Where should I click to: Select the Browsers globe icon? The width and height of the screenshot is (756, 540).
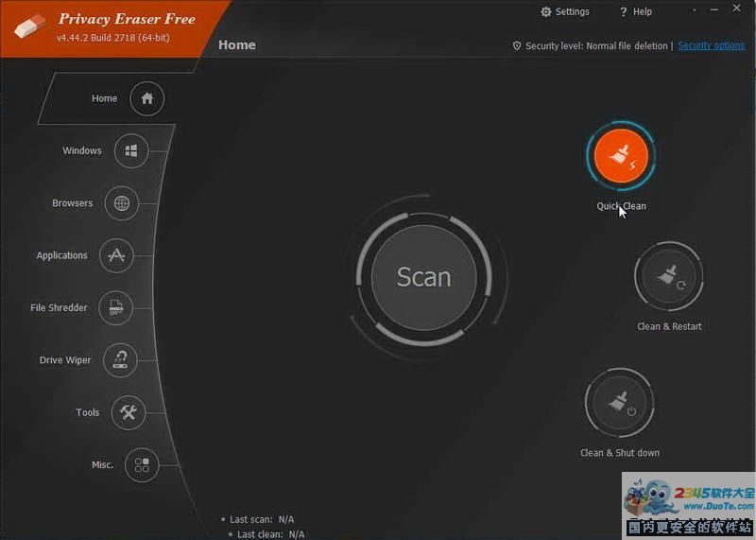point(122,203)
